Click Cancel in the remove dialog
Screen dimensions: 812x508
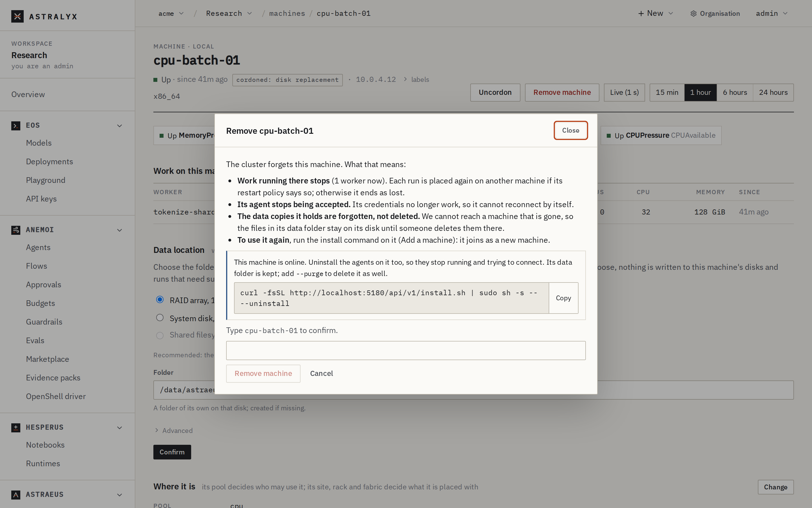(x=321, y=373)
